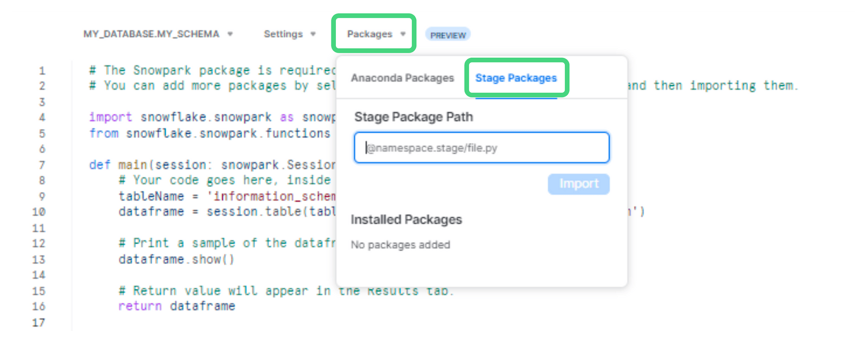
Task: Click the PREVIEW badge
Action: point(448,35)
